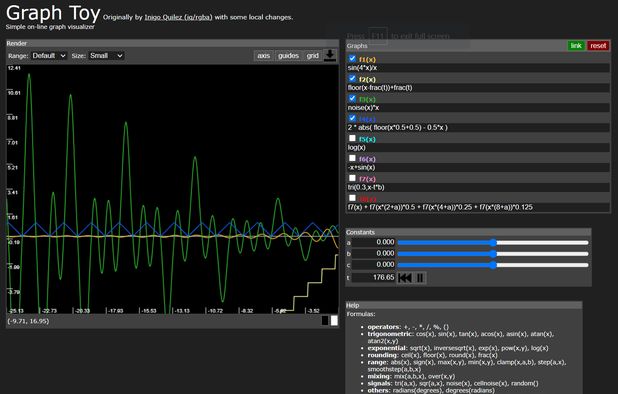This screenshot has height=394, width=618.
Task: Open the Inigo Quilez (iq/rgba) link
Action: [x=178, y=17]
